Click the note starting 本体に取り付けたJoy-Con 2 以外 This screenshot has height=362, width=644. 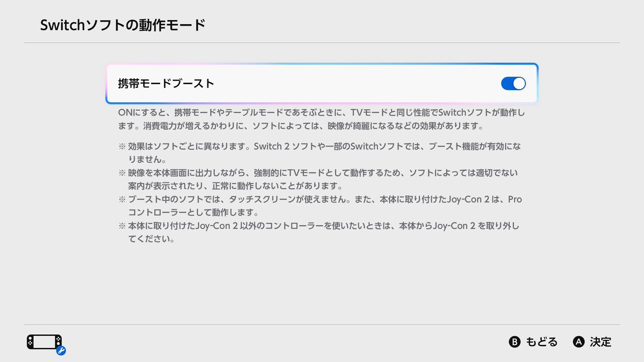pos(319,232)
